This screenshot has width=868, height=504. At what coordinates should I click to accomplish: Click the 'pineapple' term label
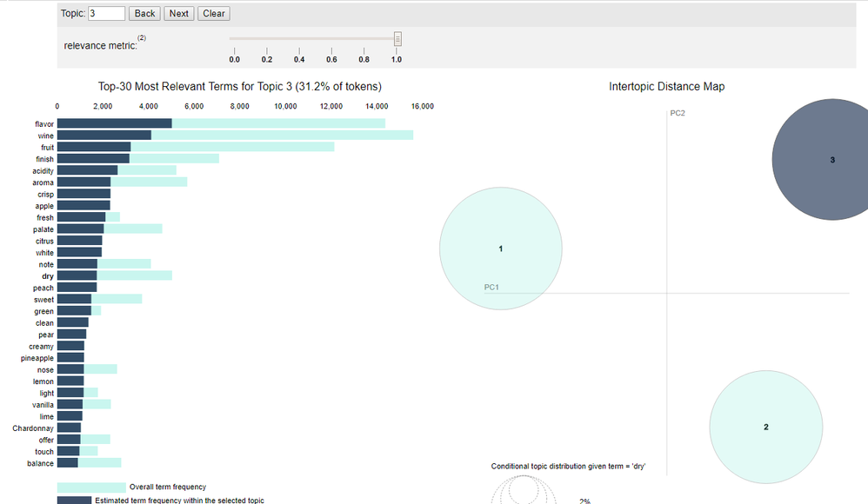point(37,357)
